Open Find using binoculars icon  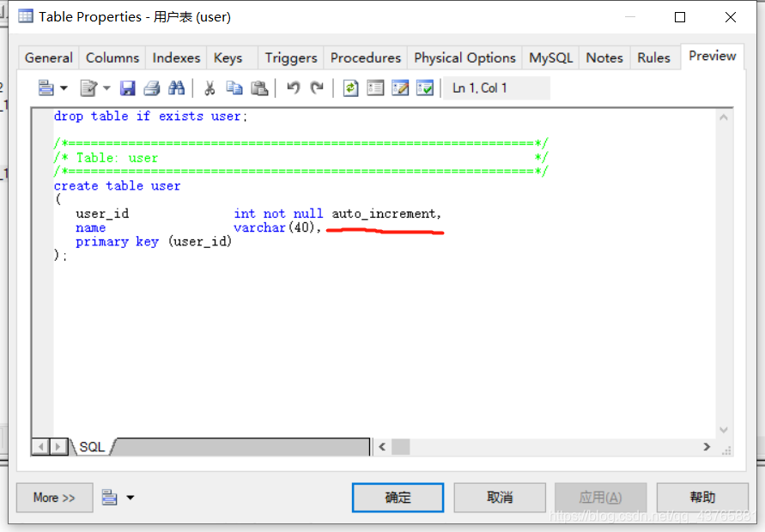click(176, 88)
